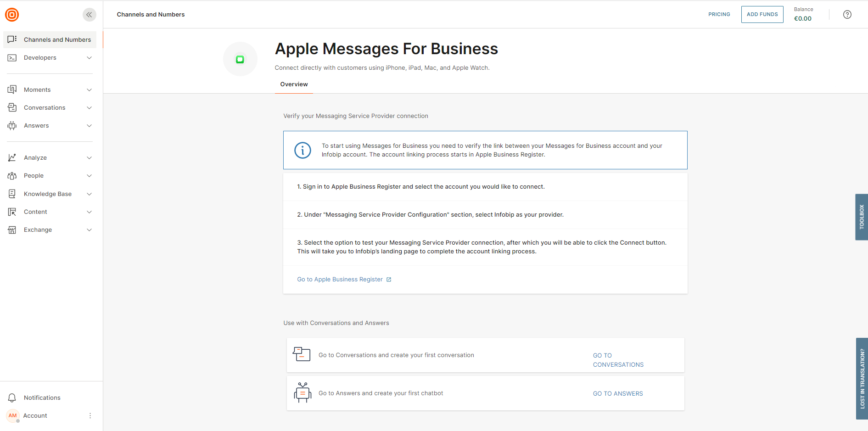This screenshot has width=868, height=431.
Task: Expand the Analyze section chevron
Action: click(89, 157)
